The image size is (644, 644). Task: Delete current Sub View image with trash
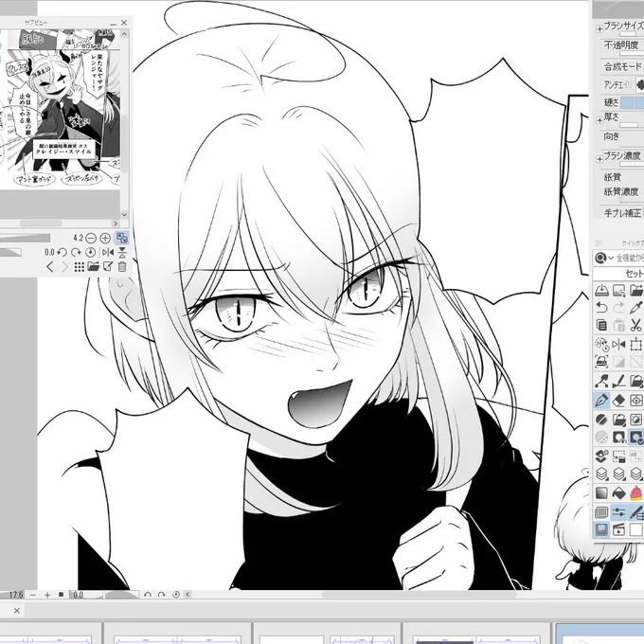(122, 267)
